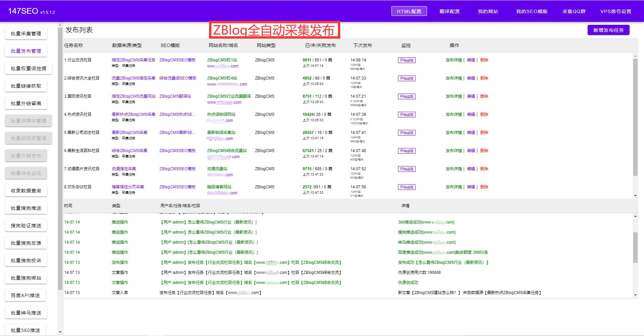This screenshot has width=644, height=336.
Task: Edit the 最新公司动态栏目 task
Action: pos(471,133)
